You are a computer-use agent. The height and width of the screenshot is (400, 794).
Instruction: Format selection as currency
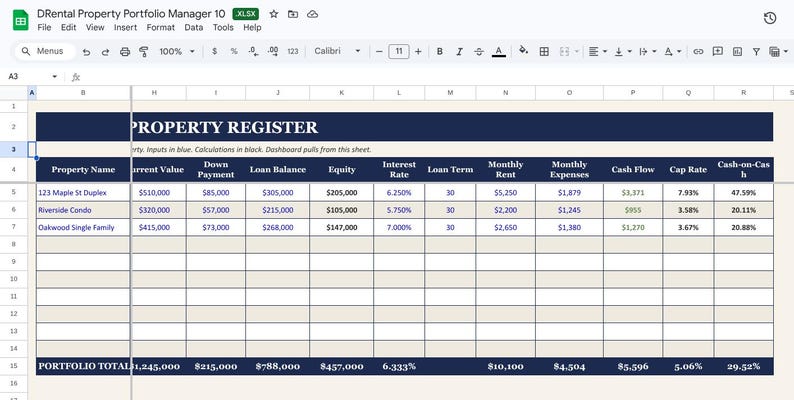pyautogui.click(x=215, y=51)
